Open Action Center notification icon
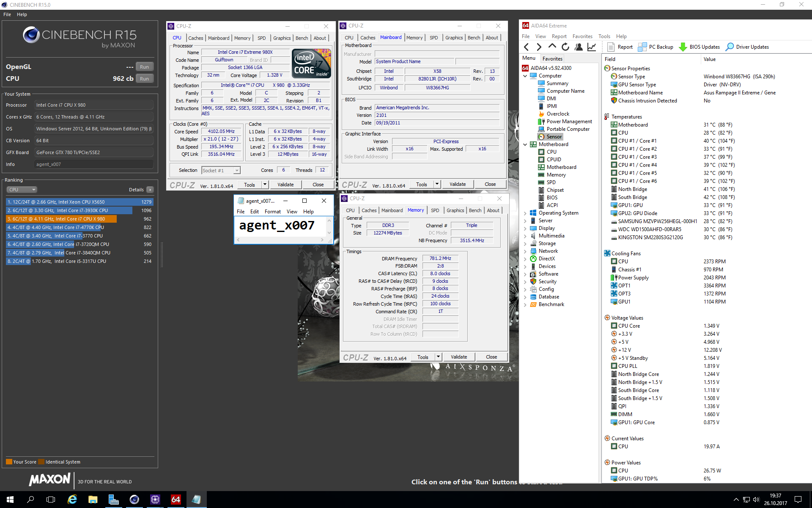This screenshot has width=812, height=508. (798, 500)
